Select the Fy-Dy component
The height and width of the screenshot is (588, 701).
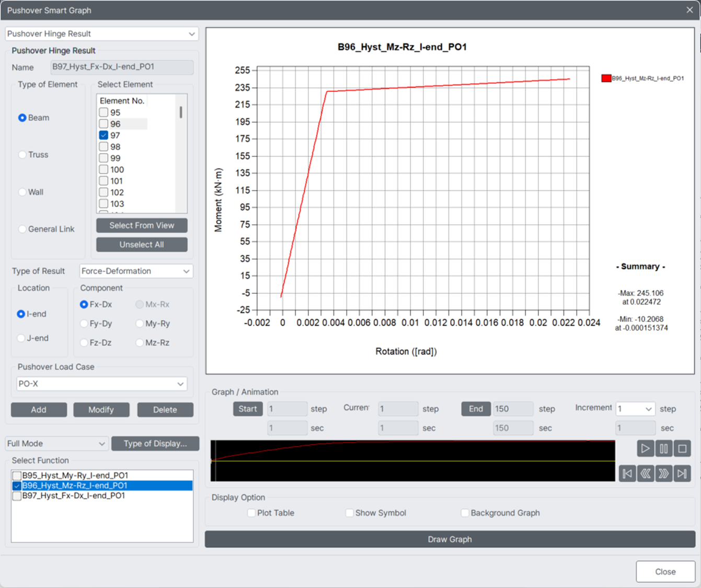(x=84, y=324)
